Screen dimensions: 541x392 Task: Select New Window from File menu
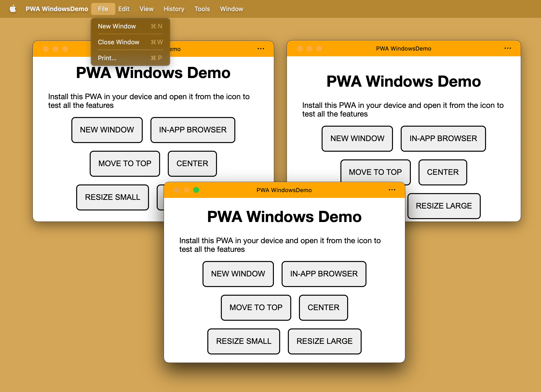pos(118,26)
